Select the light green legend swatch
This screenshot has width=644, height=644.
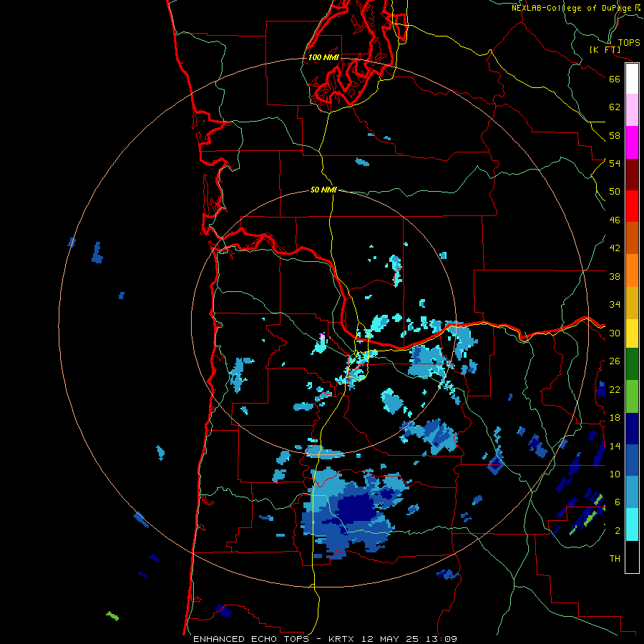(x=632, y=396)
